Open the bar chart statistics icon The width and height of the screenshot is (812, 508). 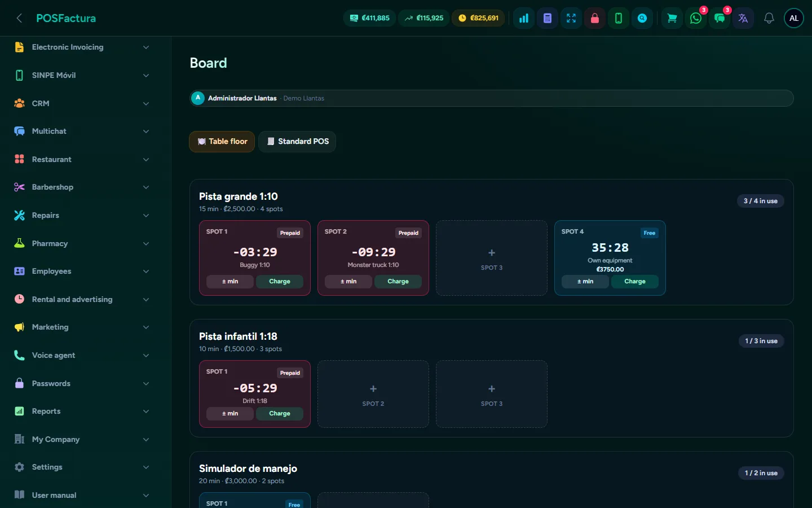pos(524,18)
